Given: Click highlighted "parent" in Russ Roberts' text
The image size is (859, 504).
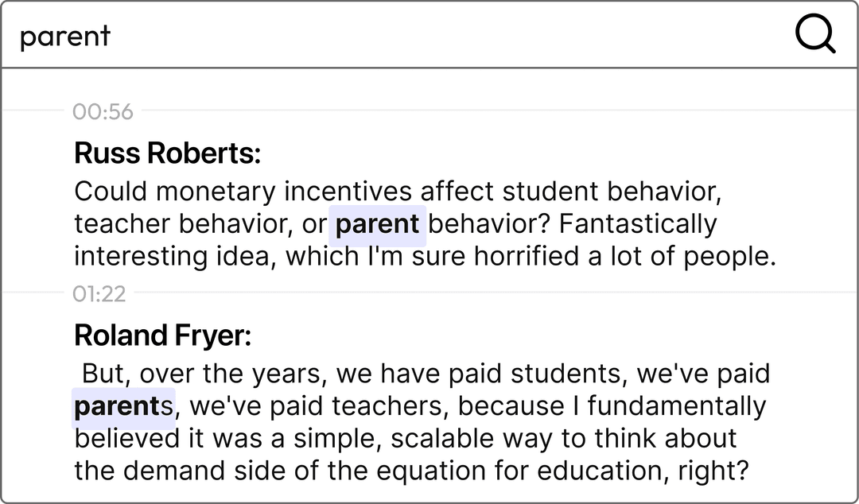Looking at the screenshot, I should 378,225.
